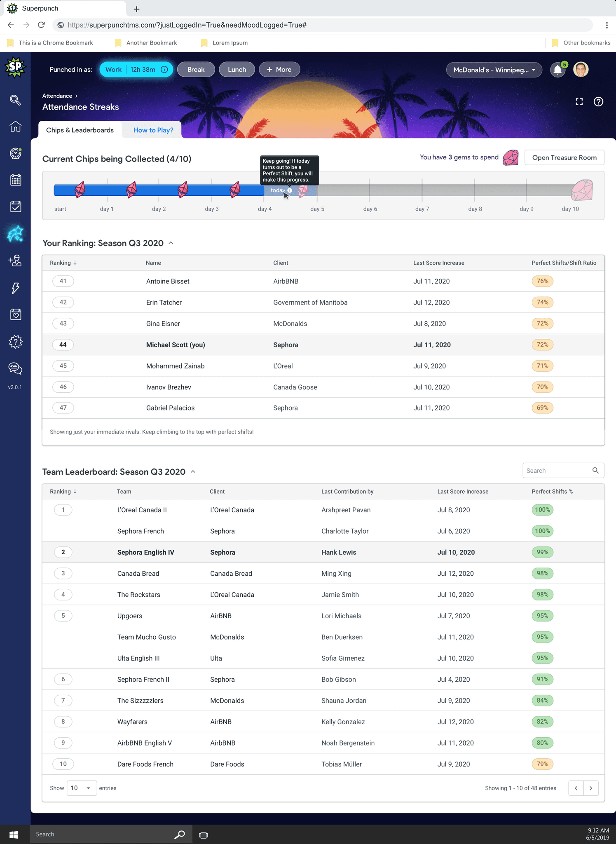Go to Home via sidebar house icon
616x844 pixels.
click(x=15, y=127)
